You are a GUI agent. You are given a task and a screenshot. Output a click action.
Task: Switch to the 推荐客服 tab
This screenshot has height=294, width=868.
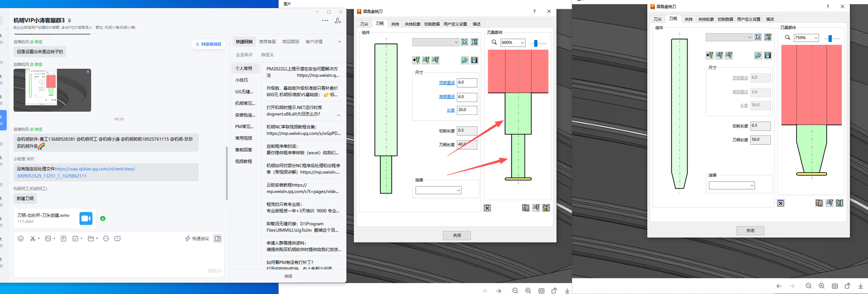point(267,42)
